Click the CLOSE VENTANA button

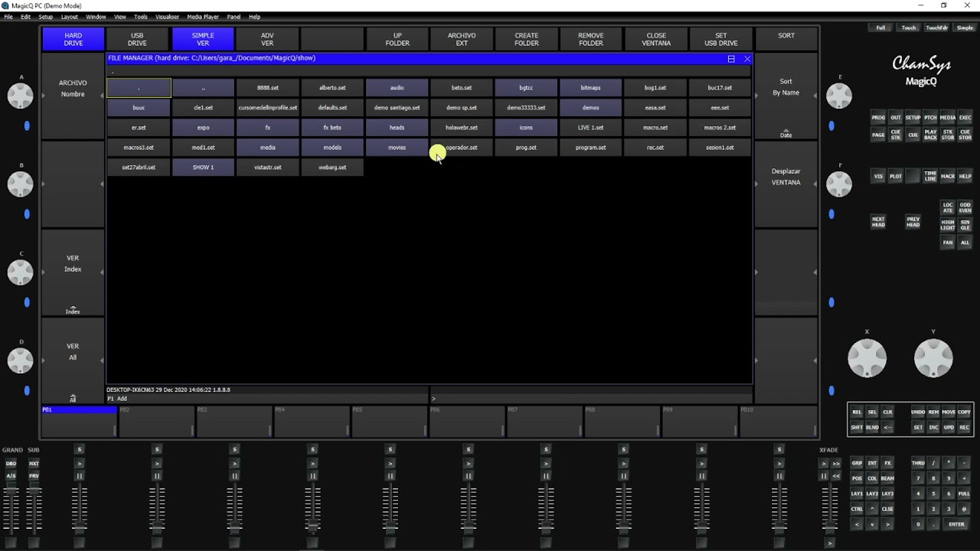tap(656, 39)
